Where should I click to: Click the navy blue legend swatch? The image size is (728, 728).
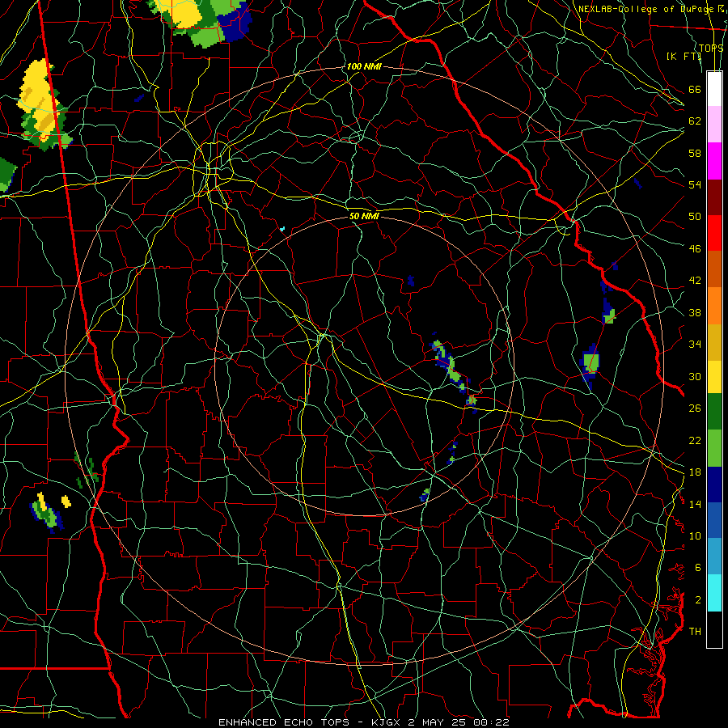click(x=714, y=485)
